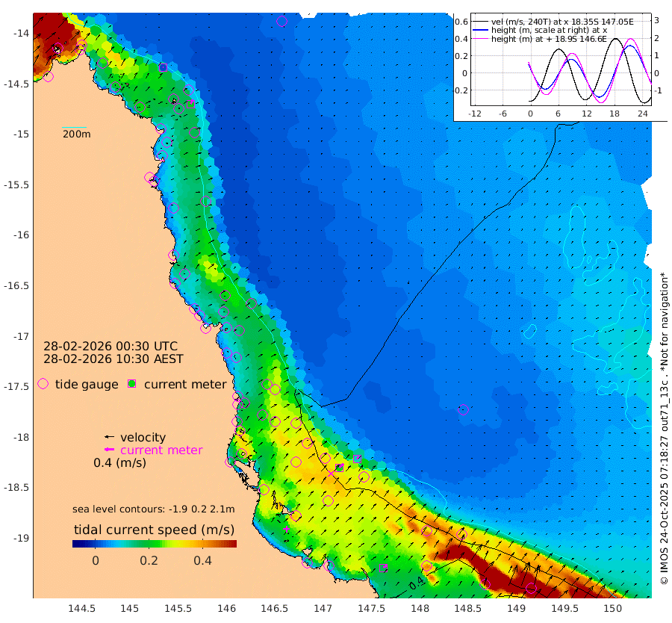Click the colorbar tick label 0.2

(149, 560)
